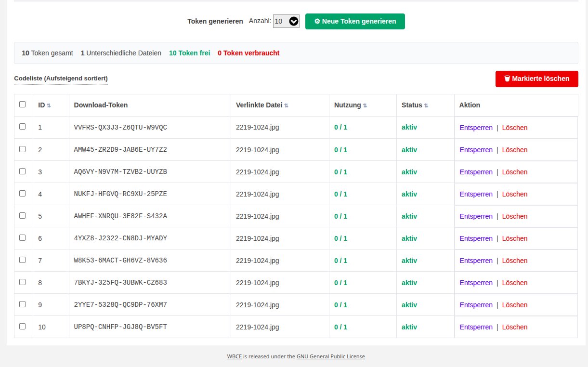This screenshot has height=367, width=588.
Task: Select checkbox for token row 5
Action: 22,215
